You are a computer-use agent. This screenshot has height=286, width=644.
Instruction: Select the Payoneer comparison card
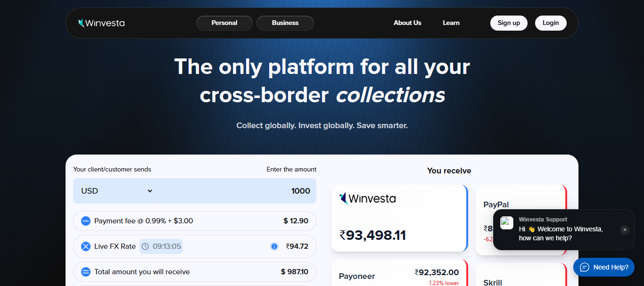(x=399, y=273)
